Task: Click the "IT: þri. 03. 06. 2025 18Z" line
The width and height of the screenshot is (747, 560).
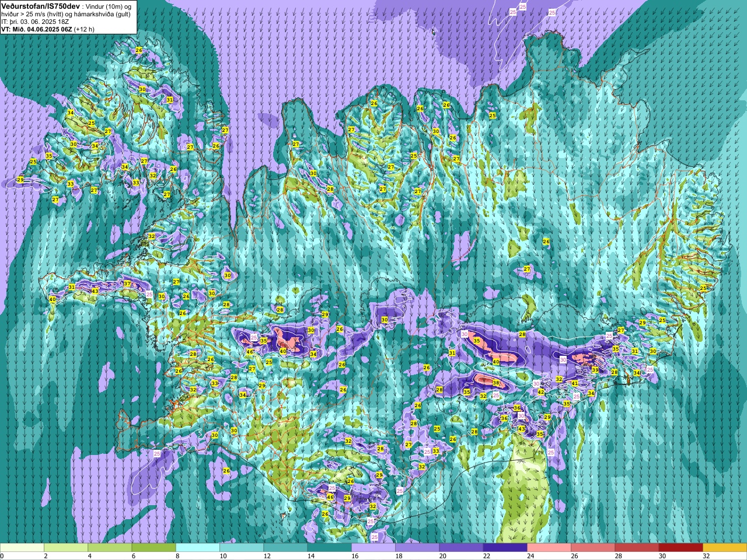Action: click(x=35, y=22)
